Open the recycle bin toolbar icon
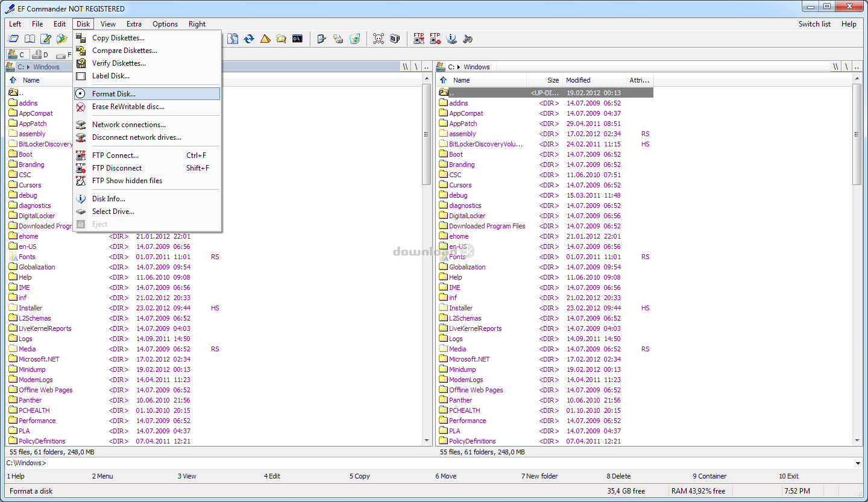The image size is (868, 502). pos(354,39)
